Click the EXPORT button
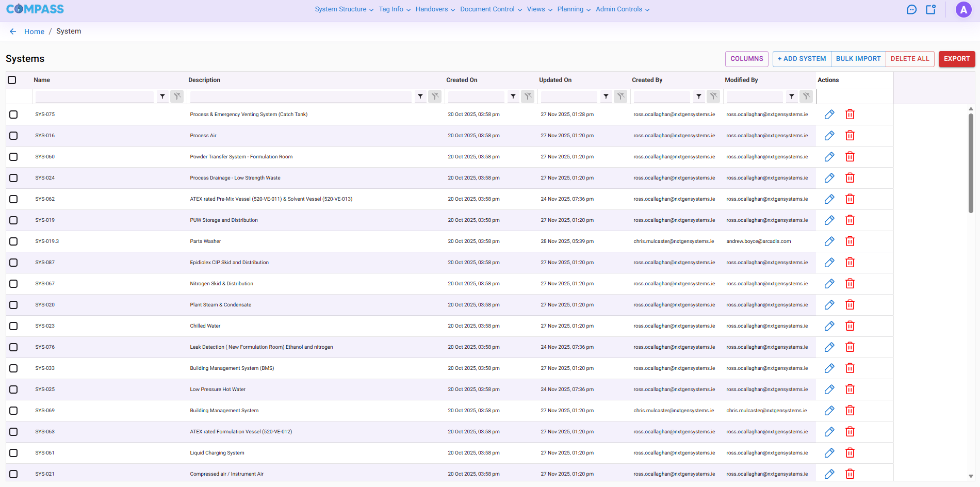980x487 pixels. tap(957, 59)
